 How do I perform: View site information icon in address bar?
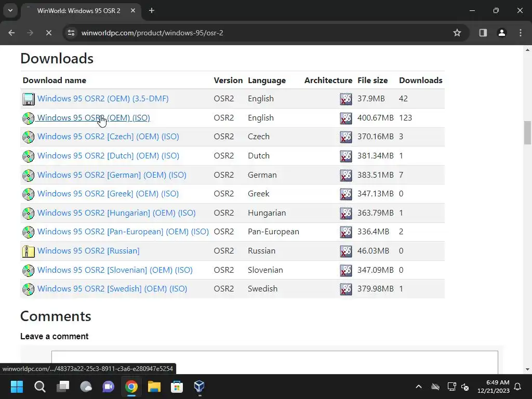tap(71, 33)
